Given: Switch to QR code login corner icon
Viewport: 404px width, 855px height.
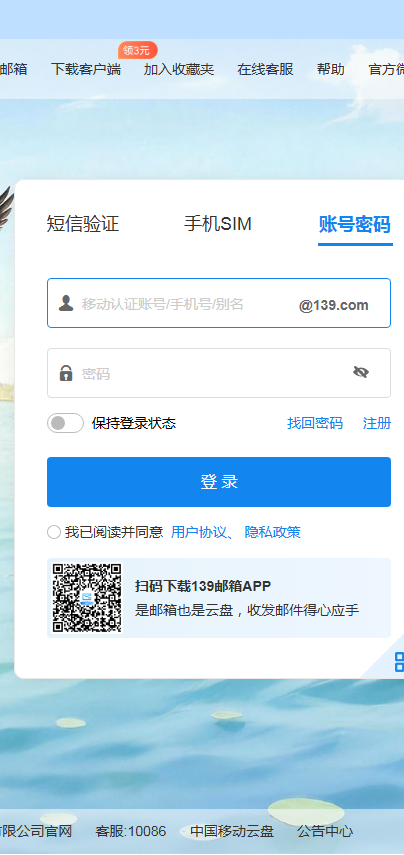Looking at the screenshot, I should coord(399,661).
